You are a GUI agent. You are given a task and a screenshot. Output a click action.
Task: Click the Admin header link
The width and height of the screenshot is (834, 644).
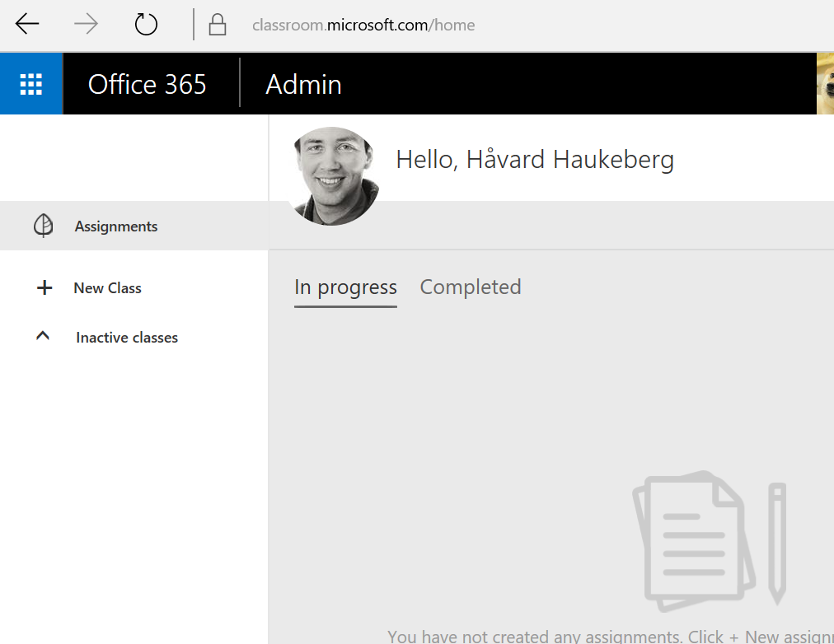click(303, 84)
